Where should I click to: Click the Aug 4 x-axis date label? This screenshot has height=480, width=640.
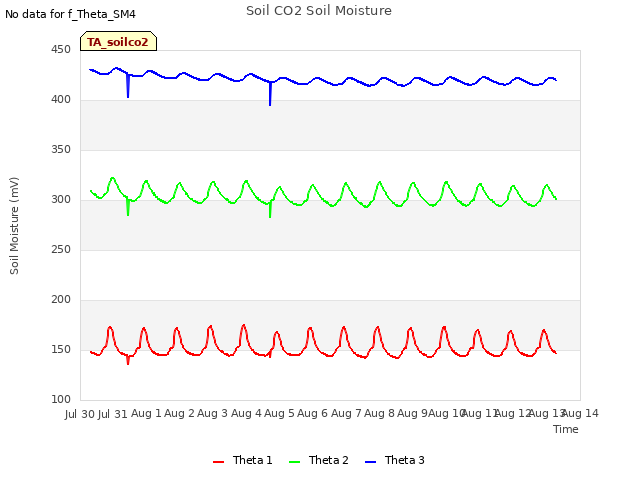(x=246, y=413)
